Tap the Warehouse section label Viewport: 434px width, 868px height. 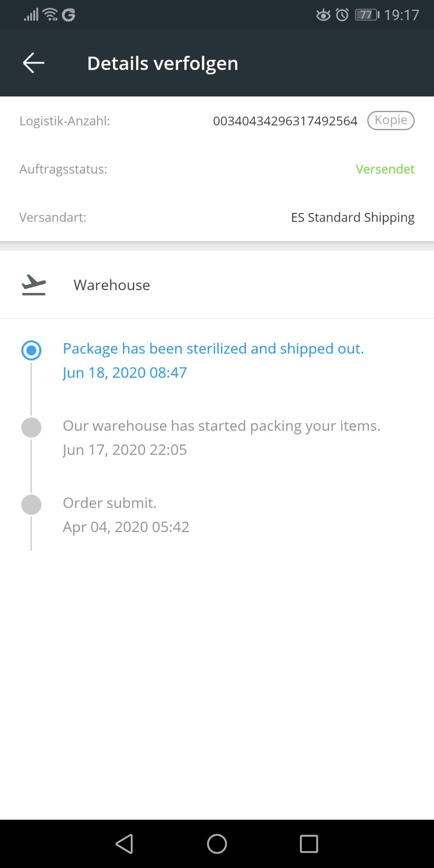click(x=112, y=285)
